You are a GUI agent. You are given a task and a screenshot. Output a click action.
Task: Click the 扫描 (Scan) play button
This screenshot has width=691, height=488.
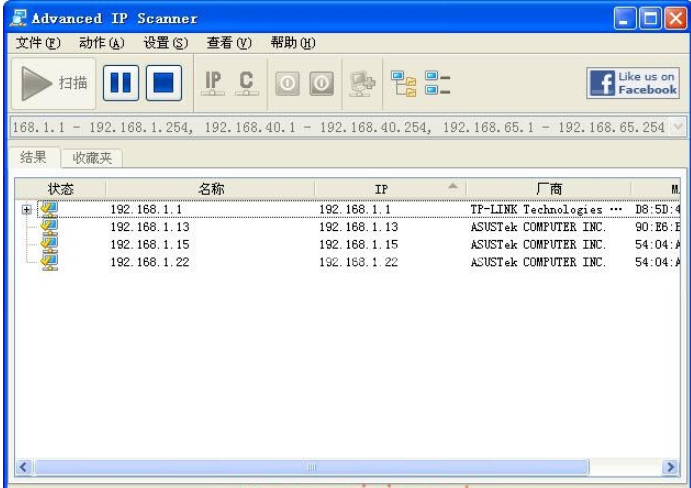(x=55, y=83)
